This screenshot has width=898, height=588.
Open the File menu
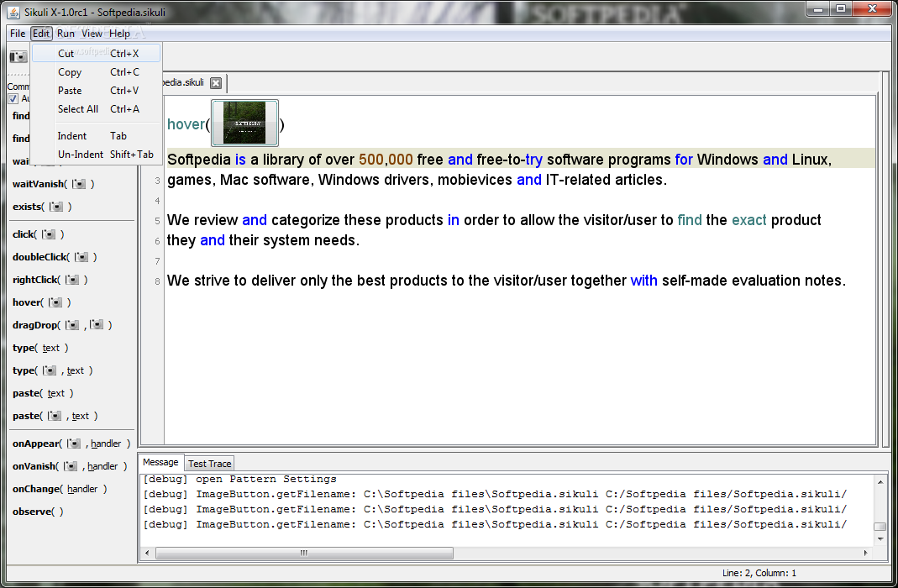pyautogui.click(x=17, y=34)
